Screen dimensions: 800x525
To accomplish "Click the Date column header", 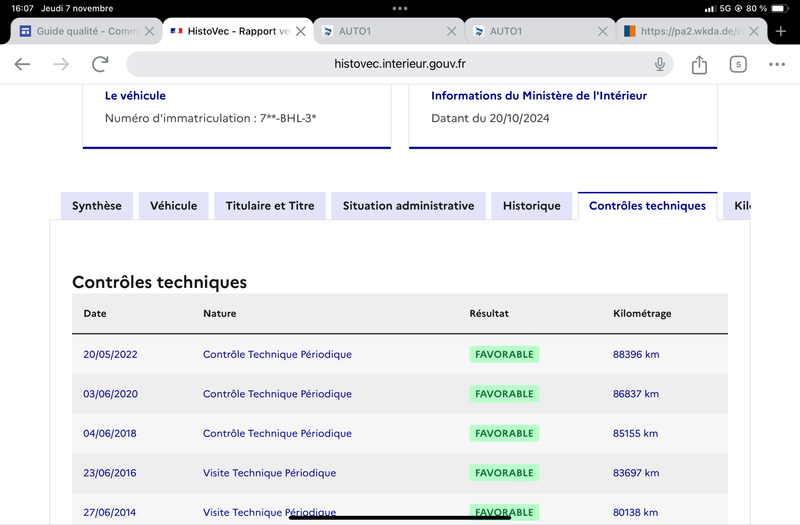I will pos(95,313).
